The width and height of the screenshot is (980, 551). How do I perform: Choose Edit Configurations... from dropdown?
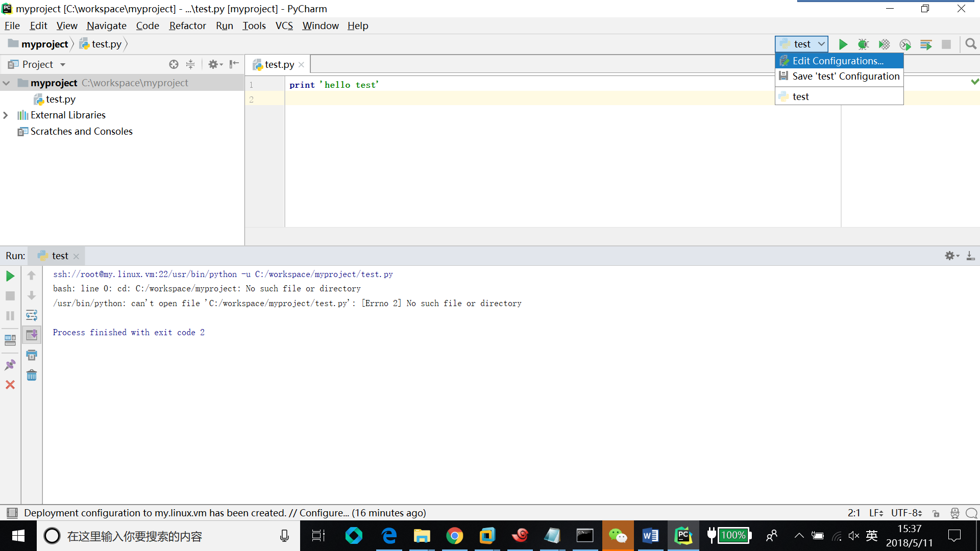839,61
